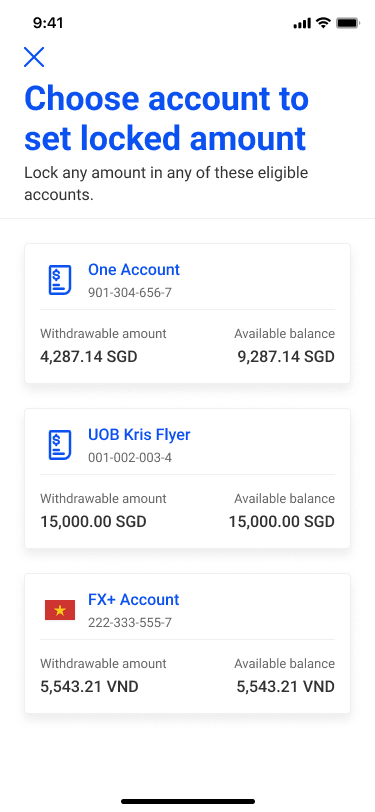Click One Account's Available balance label
This screenshot has width=375, height=812.
(284, 334)
